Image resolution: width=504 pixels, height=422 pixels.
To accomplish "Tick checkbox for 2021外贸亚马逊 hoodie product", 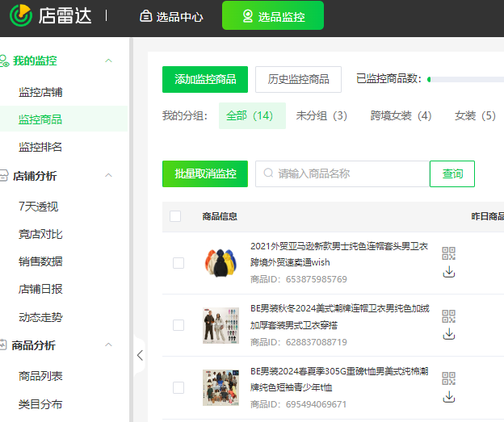I will (178, 262).
